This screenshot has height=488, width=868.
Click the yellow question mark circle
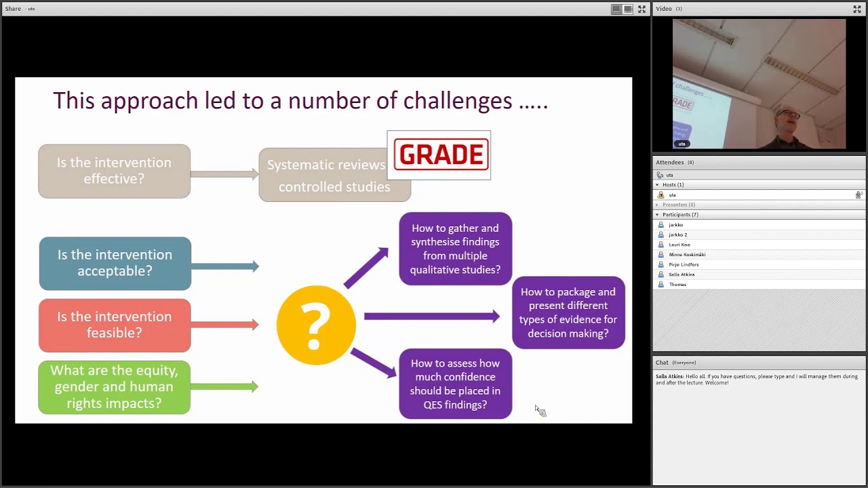coord(316,325)
